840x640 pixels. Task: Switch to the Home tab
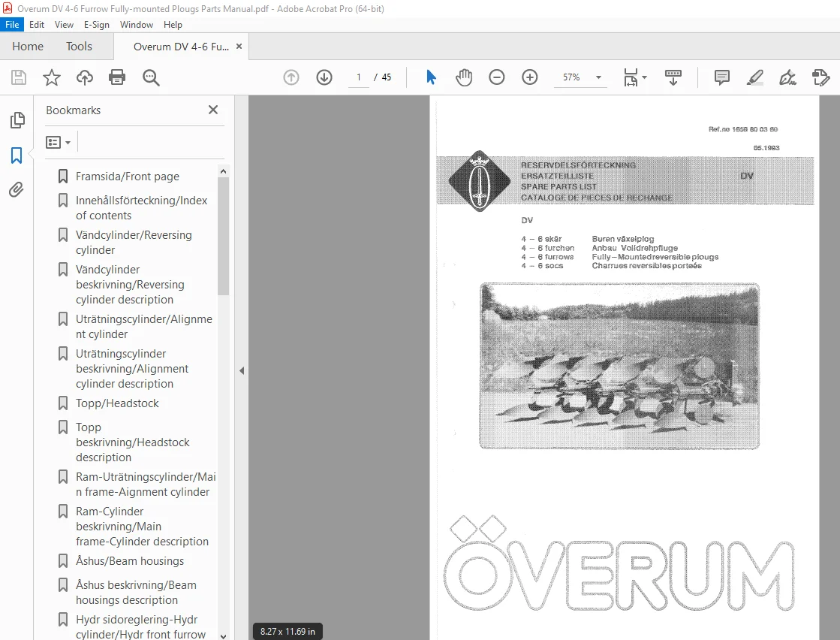coord(28,47)
